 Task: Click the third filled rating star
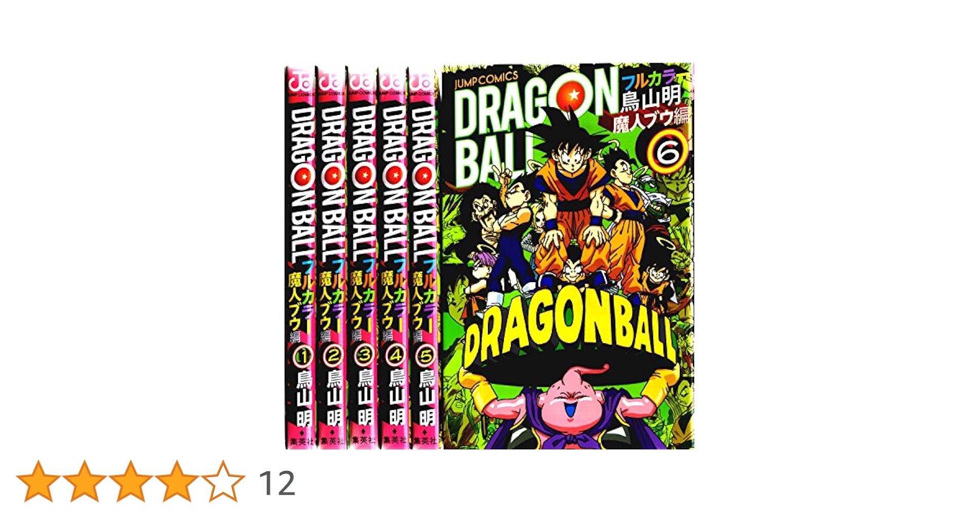point(131,481)
